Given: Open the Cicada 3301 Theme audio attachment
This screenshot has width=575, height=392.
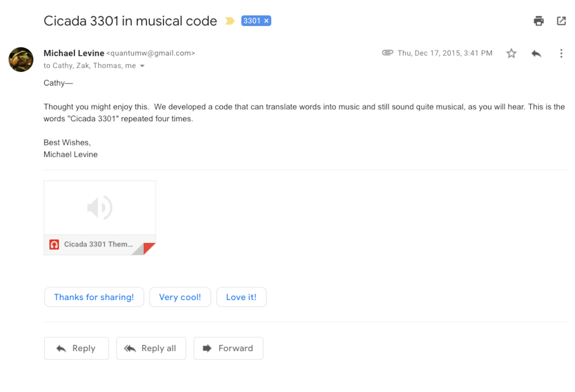Looking at the screenshot, I should tap(99, 218).
